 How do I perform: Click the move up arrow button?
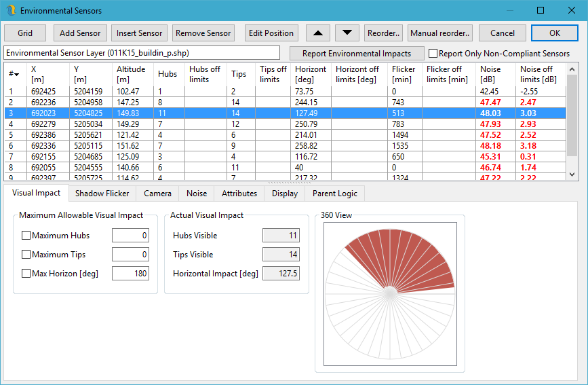(318, 33)
